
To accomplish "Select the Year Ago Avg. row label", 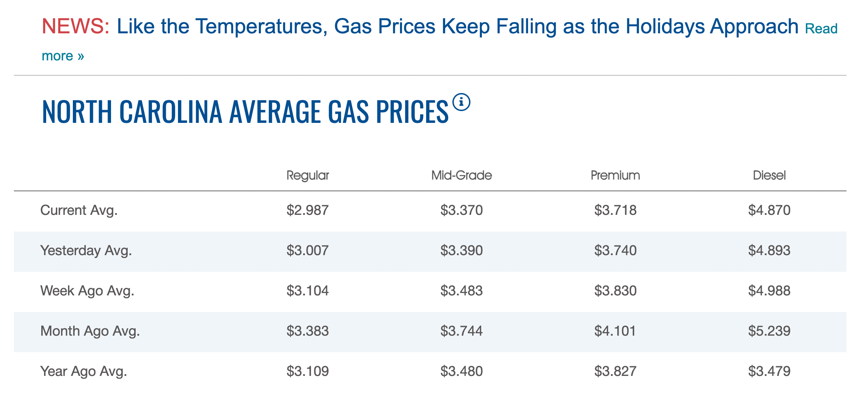I will pyautogui.click(x=84, y=371).
